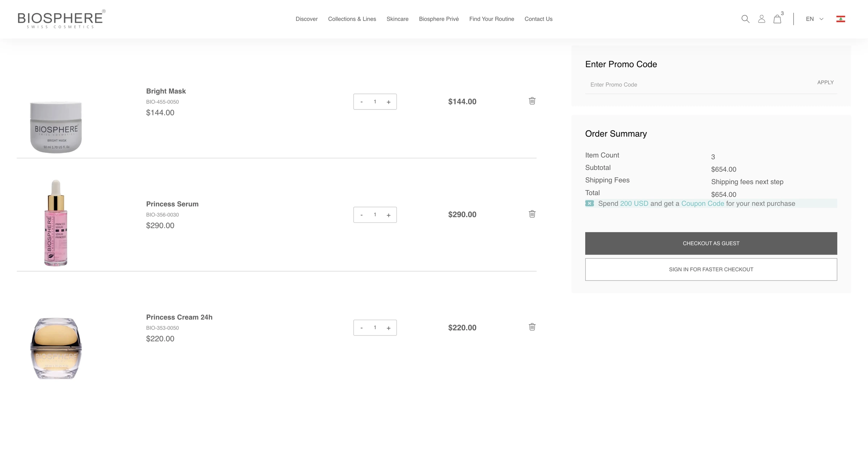Image resolution: width=868 pixels, height=462 pixels.
Task: Select the SKU text BIO-455-0050
Action: tap(162, 102)
